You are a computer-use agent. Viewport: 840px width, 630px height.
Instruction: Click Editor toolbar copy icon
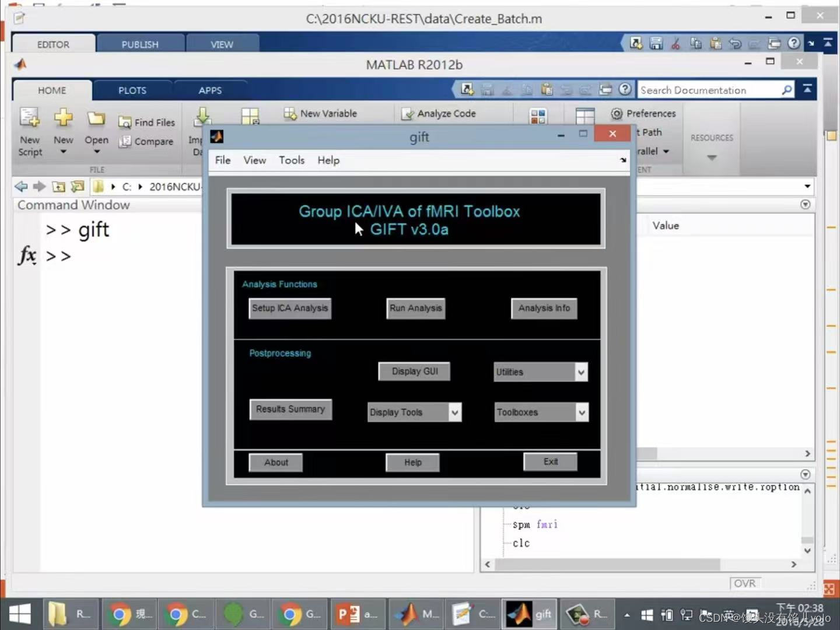695,43
